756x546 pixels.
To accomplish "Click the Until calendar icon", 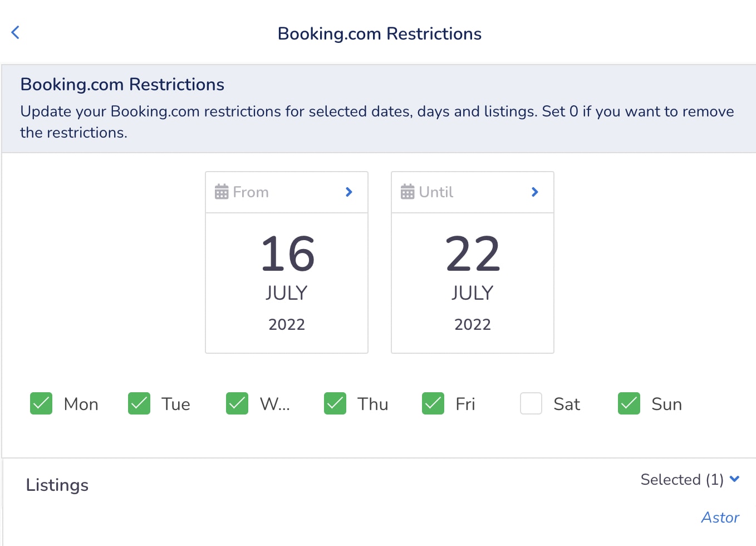I will point(408,192).
